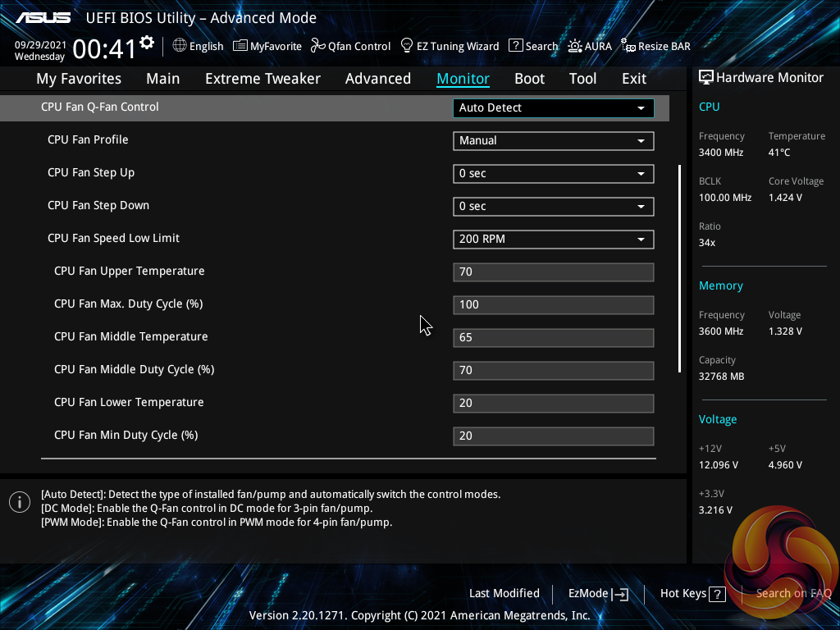Click the Hardware Monitor display icon
The width and height of the screenshot is (840, 630).
706,78
